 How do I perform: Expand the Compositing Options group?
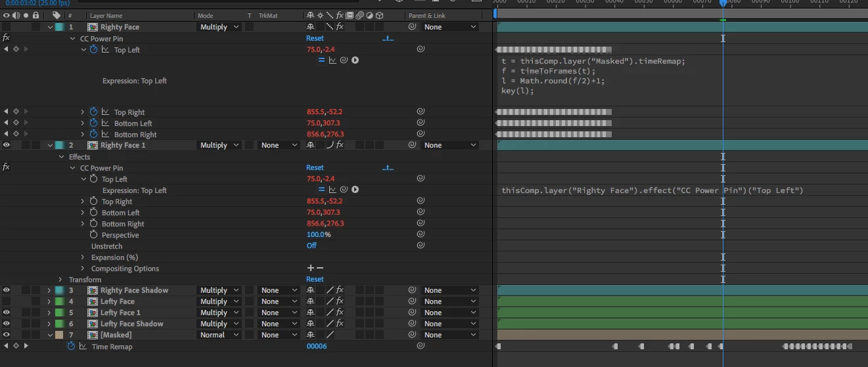pyautogui.click(x=83, y=269)
